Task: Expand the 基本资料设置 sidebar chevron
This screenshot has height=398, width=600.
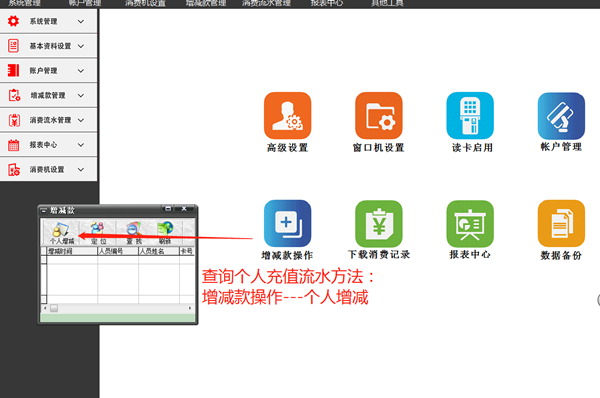Action: pos(81,46)
